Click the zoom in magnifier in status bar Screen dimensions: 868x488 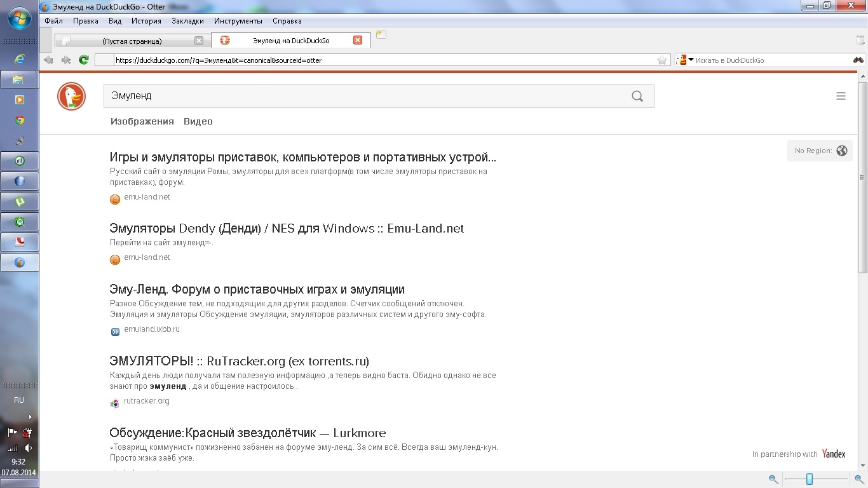point(858,479)
